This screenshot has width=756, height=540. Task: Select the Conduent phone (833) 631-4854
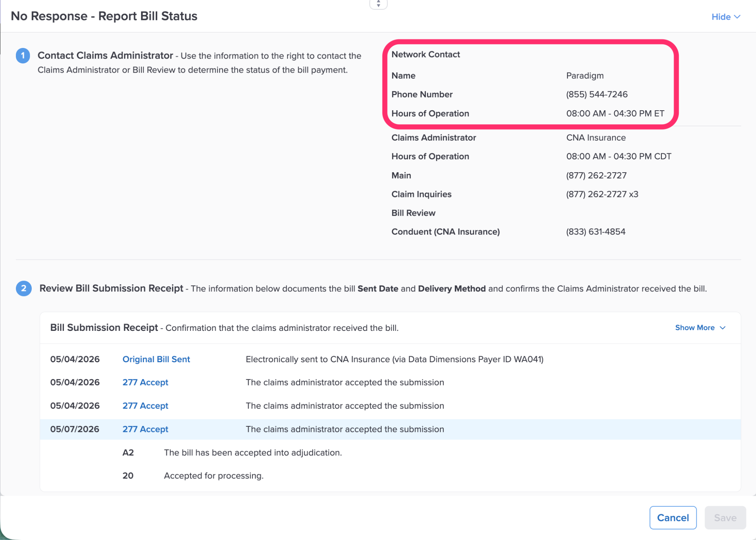point(595,232)
